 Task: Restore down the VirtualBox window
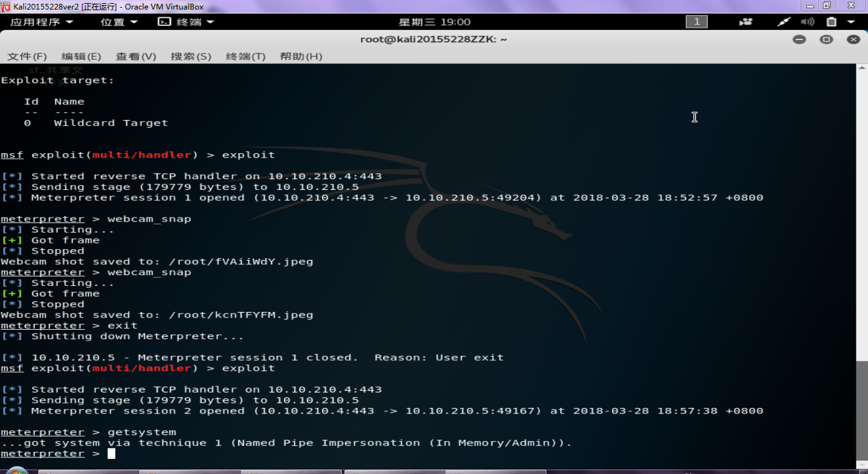coord(827,5)
